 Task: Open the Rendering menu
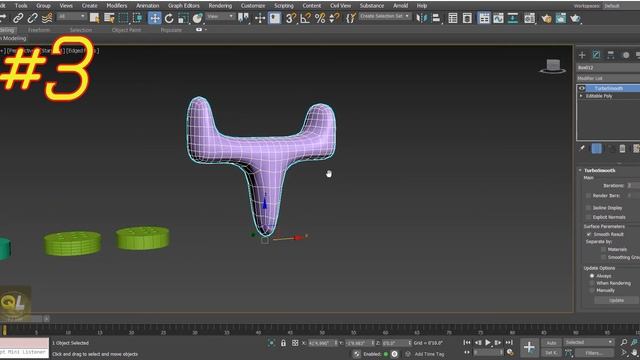[220, 6]
